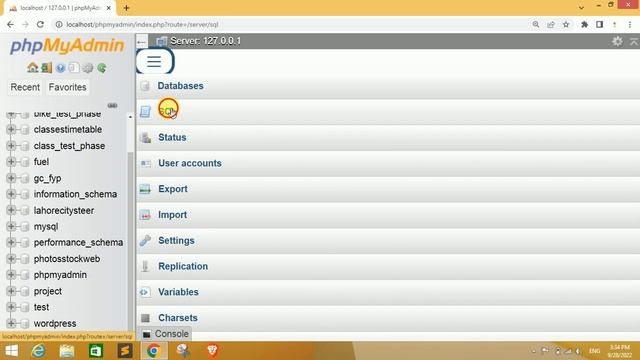
Task: Click the Replication menu icon
Action: tap(145, 266)
